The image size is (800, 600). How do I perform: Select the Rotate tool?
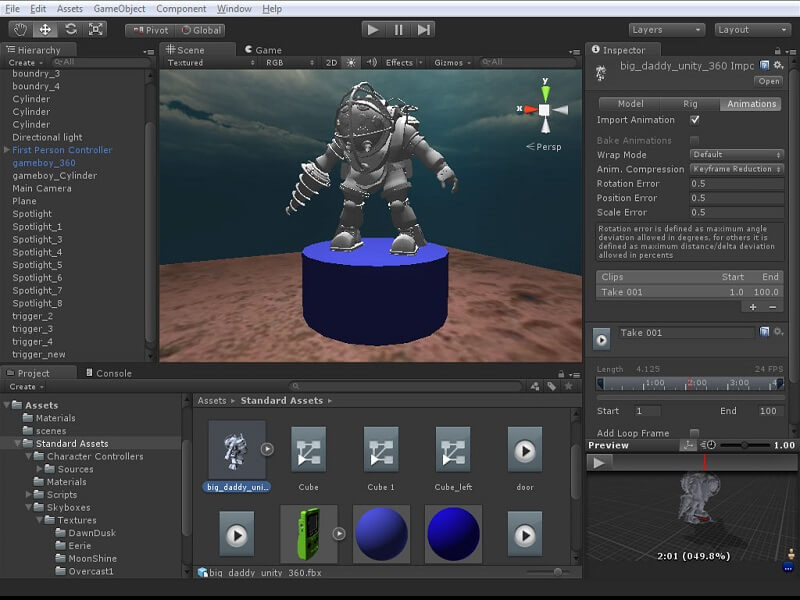70,30
